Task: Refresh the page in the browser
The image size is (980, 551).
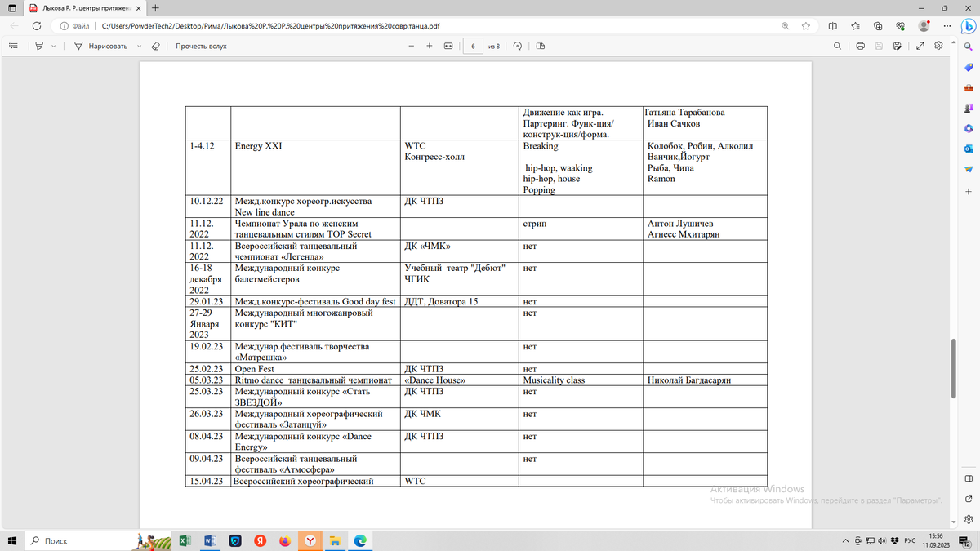Action: [37, 25]
